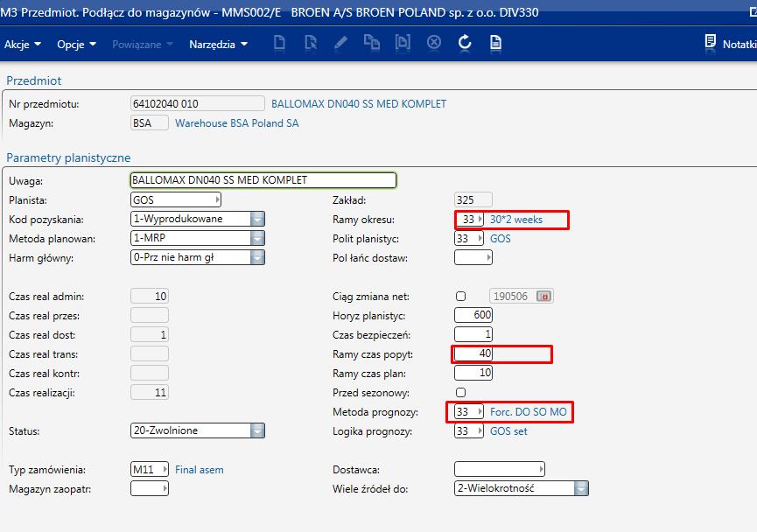
Task: Click Final asem text
Action: click(199, 470)
